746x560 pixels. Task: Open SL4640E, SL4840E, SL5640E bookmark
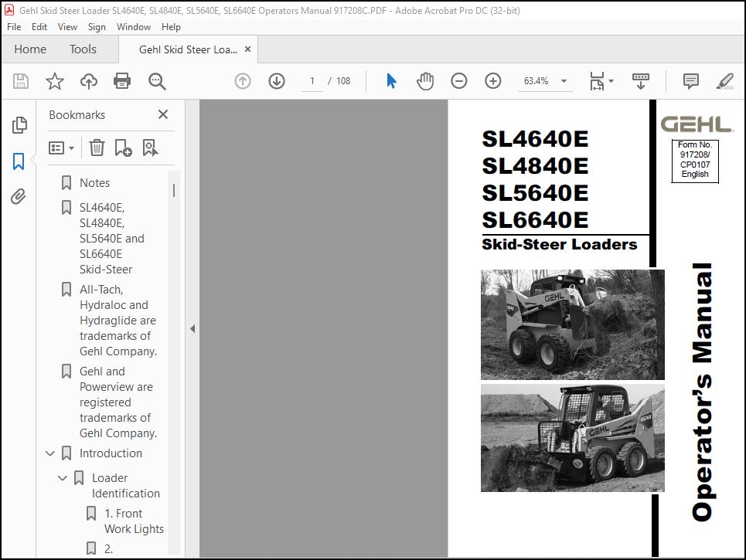pyautogui.click(x=112, y=239)
